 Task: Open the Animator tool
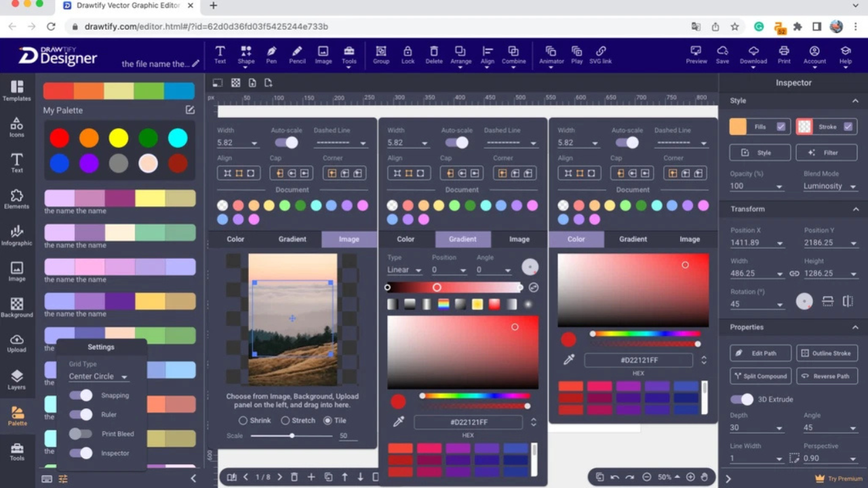[551, 55]
